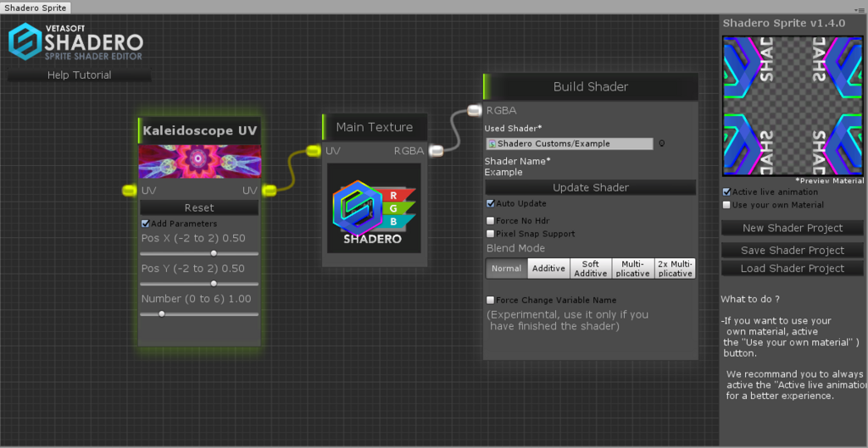Click Save Shader Project button

pyautogui.click(x=793, y=251)
